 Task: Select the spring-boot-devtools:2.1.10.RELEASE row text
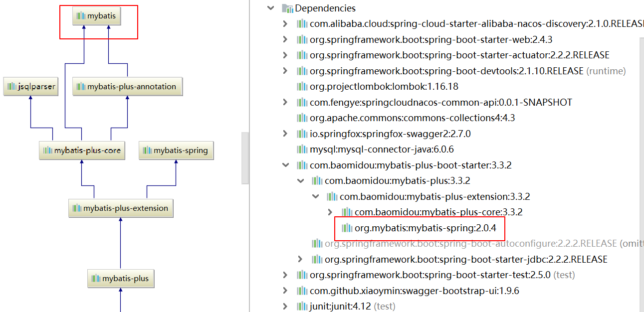click(446, 71)
